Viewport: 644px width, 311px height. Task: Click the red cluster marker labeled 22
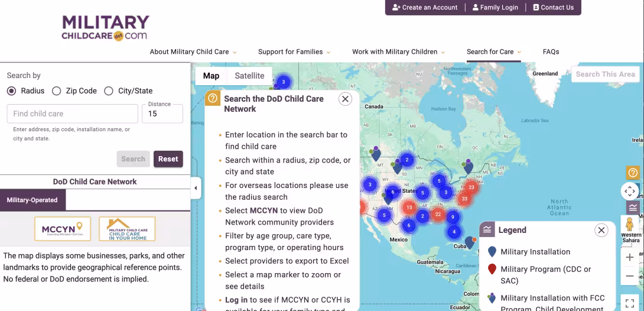(x=438, y=214)
